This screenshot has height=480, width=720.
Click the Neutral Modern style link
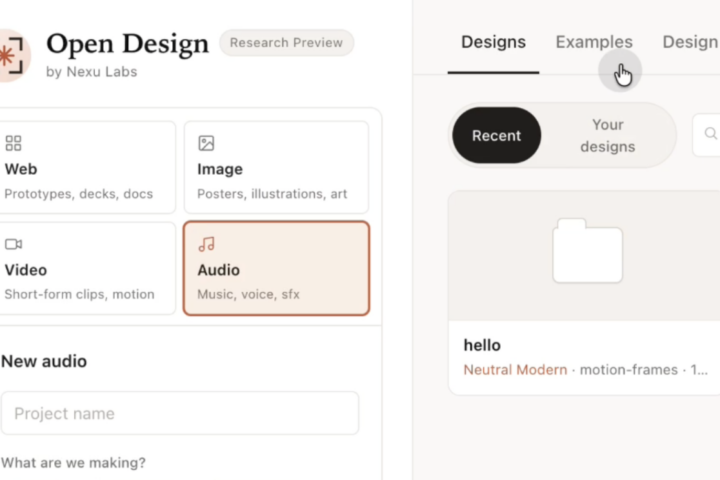tap(515, 370)
